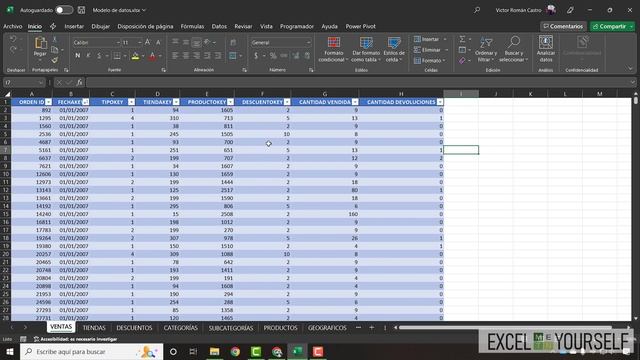Click the Save disk icon in title bar

(81, 10)
